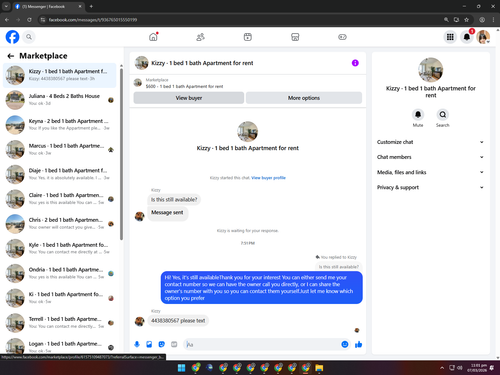Click the '4438380567 please text' message
Viewport: 500px width, 375px height.
pyautogui.click(x=178, y=321)
